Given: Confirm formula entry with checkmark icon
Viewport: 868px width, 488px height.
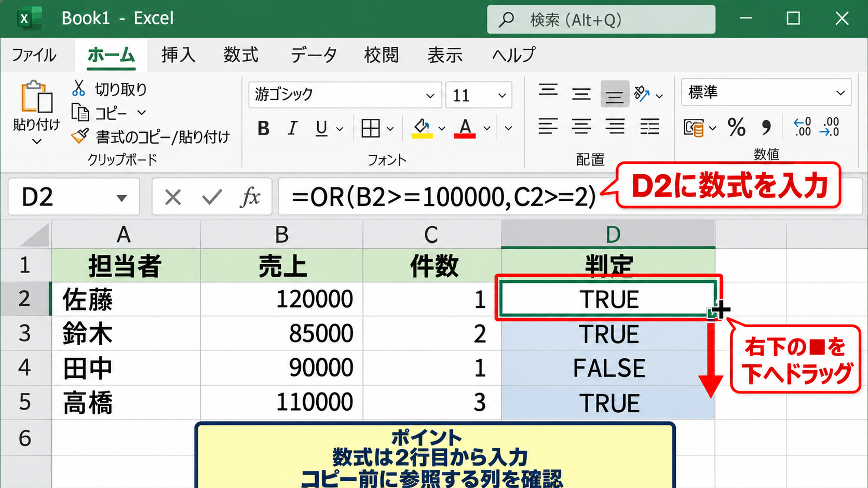Looking at the screenshot, I should click(x=212, y=197).
